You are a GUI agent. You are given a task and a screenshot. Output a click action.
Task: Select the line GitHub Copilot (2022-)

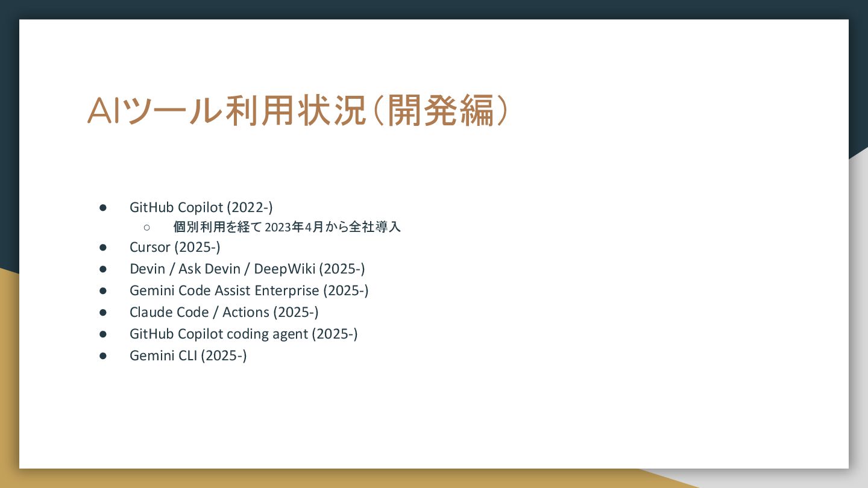pos(201,207)
